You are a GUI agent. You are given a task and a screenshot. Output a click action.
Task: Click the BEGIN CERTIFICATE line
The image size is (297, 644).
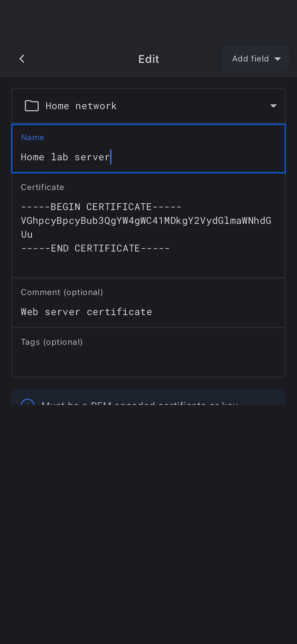pyautogui.click(x=101, y=207)
